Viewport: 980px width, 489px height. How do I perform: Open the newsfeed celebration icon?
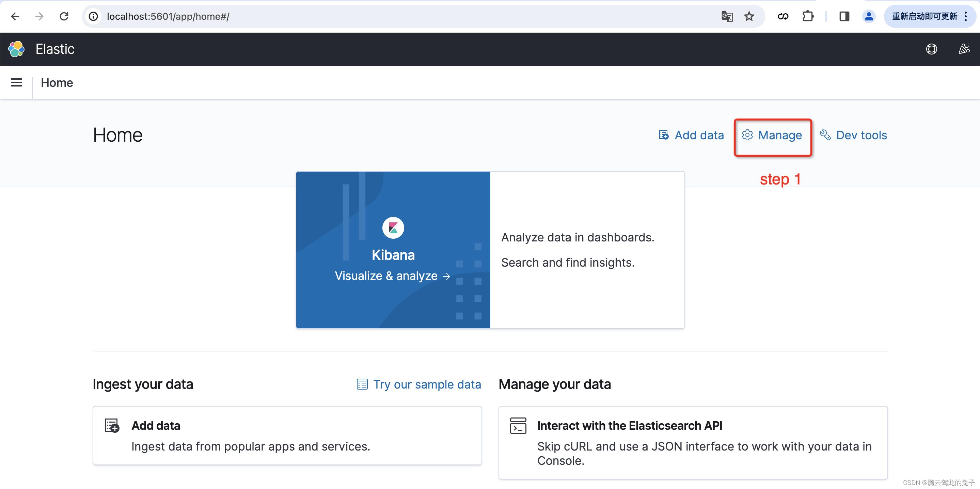point(964,49)
